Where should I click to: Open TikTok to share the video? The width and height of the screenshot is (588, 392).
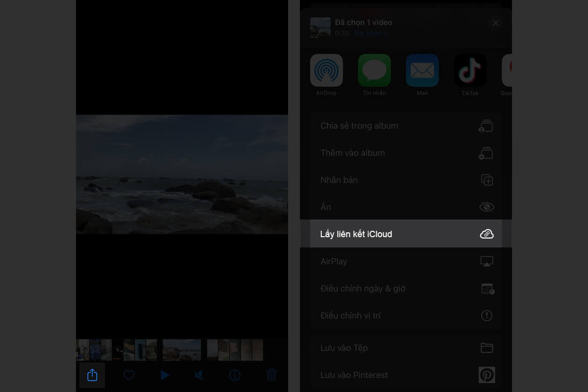(470, 70)
